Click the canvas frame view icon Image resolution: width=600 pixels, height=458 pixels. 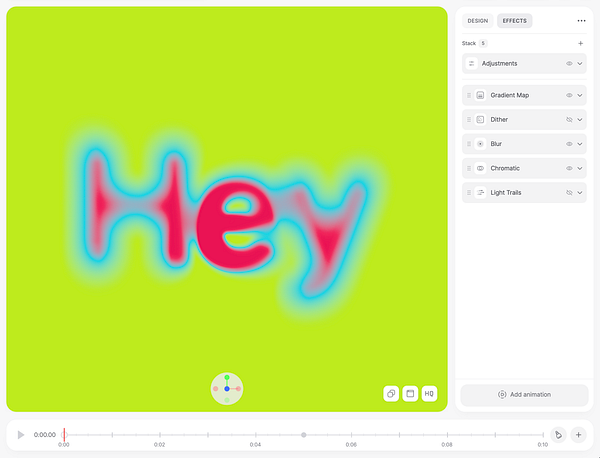tap(410, 394)
